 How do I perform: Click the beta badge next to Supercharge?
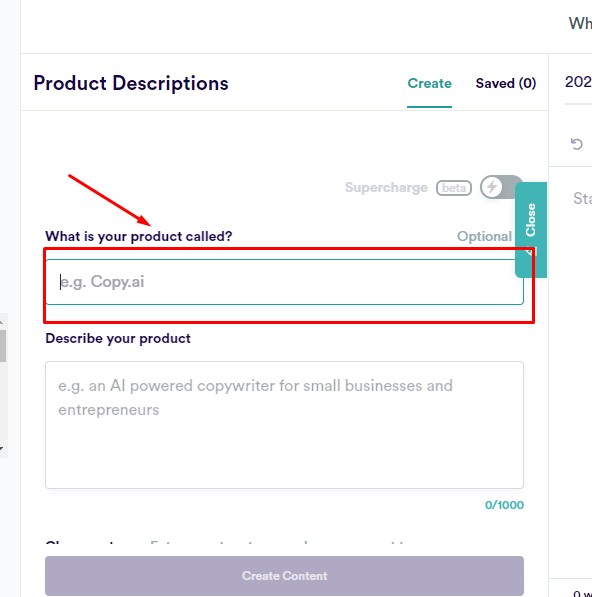click(x=454, y=188)
